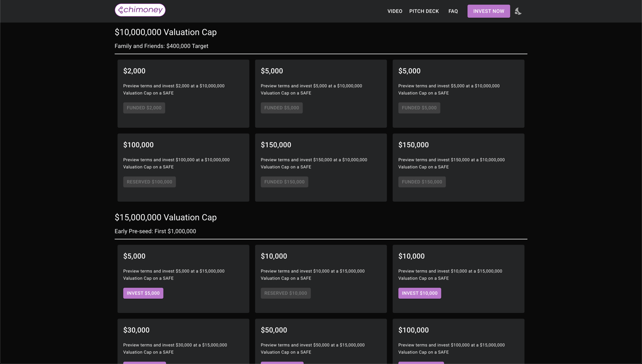
Task: Click the Funded $2,000 button
Action: coord(144,108)
